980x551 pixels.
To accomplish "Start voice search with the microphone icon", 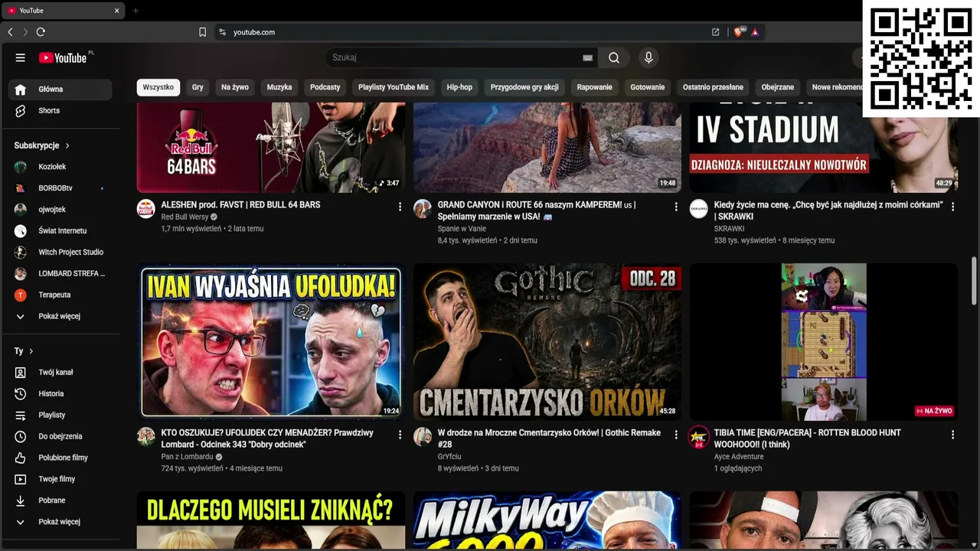I will click(648, 57).
